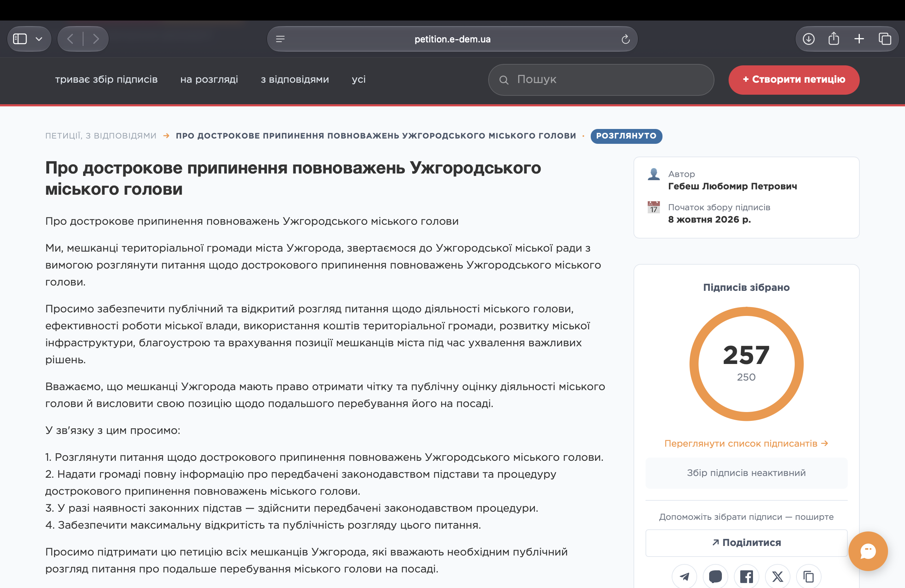Image resolution: width=905 pixels, height=588 pixels.
Task: Select author name 'Гебеш Любомир Петрович'
Action: 732,186
